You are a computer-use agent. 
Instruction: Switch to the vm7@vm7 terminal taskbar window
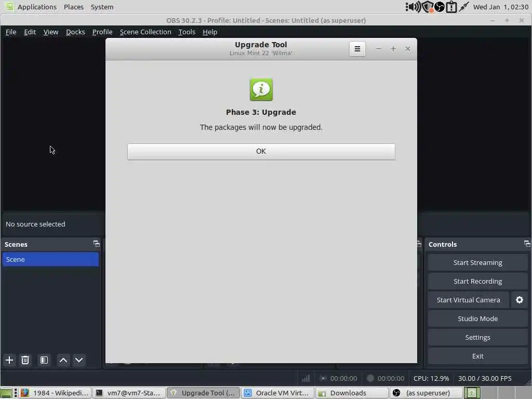129,393
